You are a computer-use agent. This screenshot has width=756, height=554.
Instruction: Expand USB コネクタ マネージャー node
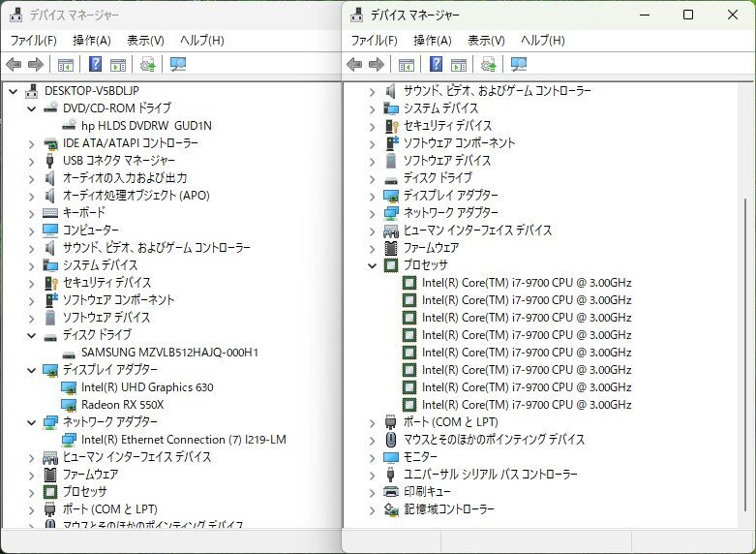tap(31, 161)
